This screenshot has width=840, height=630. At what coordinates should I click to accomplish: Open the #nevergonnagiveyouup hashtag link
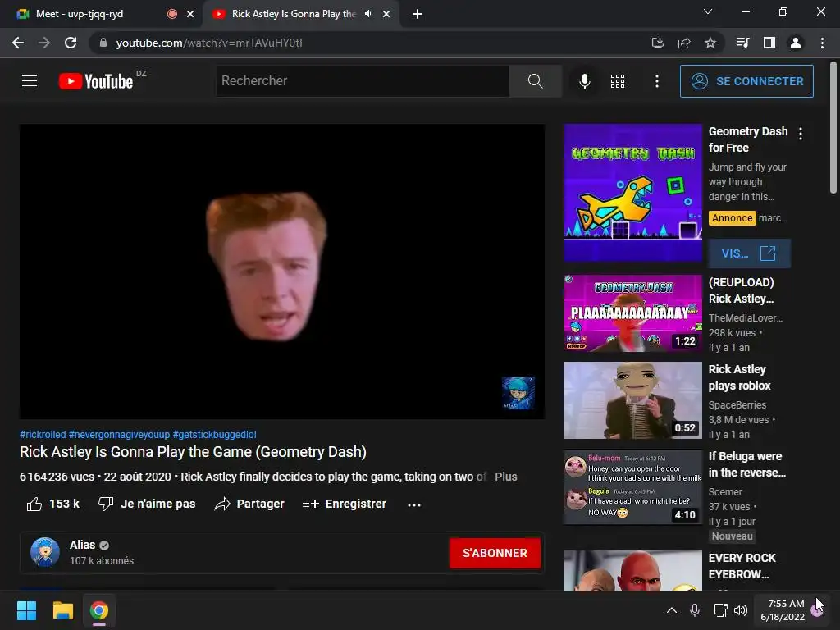click(119, 435)
